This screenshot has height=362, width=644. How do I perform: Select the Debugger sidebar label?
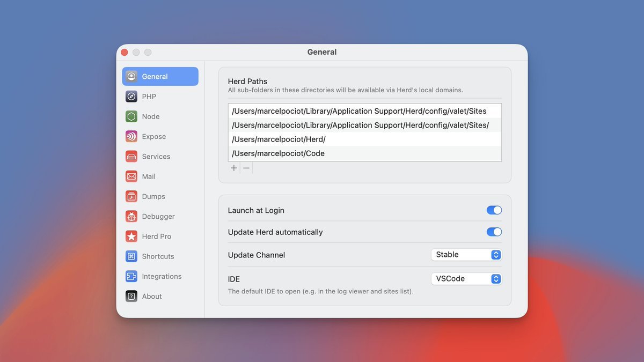(x=158, y=216)
